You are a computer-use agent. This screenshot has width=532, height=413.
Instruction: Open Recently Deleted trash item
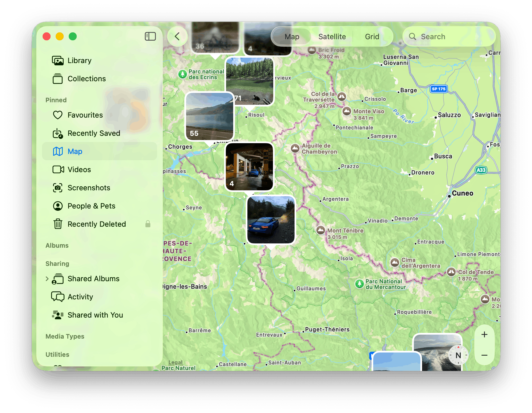click(x=96, y=224)
